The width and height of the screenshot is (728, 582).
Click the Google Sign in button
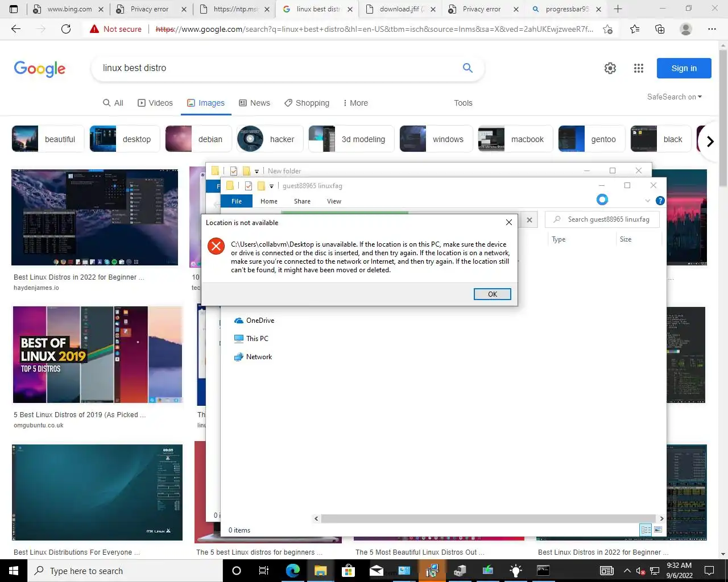[684, 68]
